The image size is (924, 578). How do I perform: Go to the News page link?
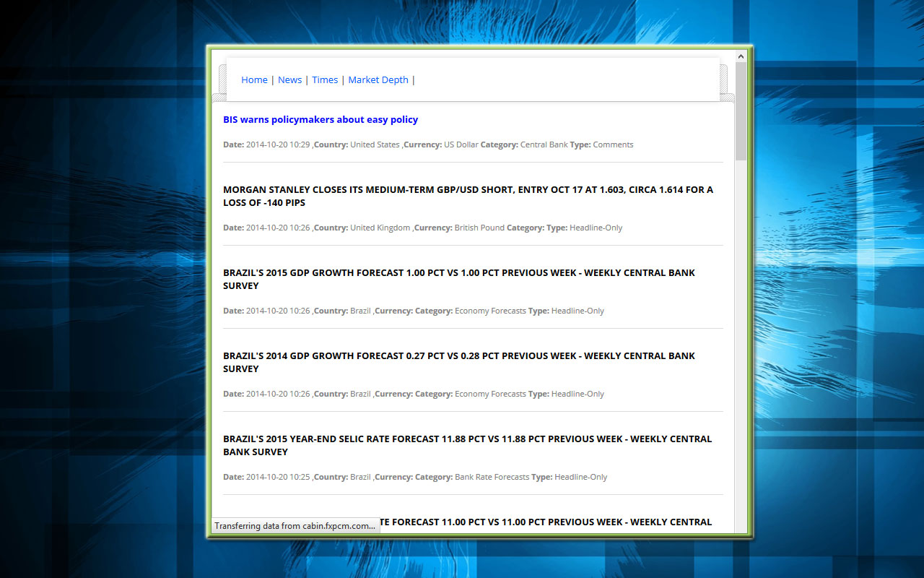(x=289, y=80)
